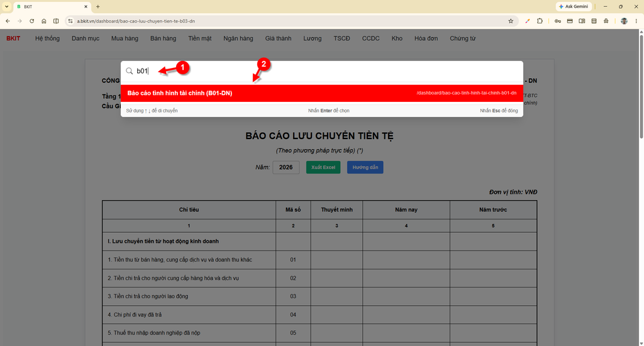The height and width of the screenshot is (346, 644).
Task: Click the Hướng dẫn button
Action: (365, 167)
